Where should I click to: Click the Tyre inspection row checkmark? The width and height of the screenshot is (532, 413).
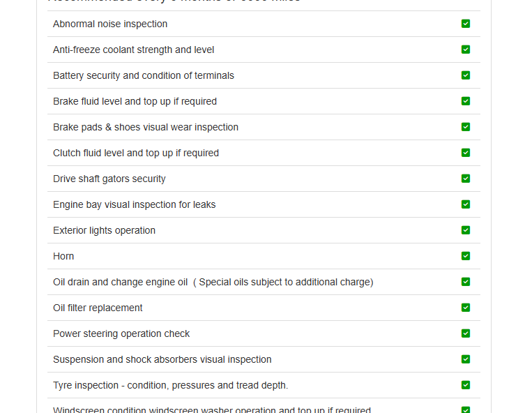[x=466, y=385]
